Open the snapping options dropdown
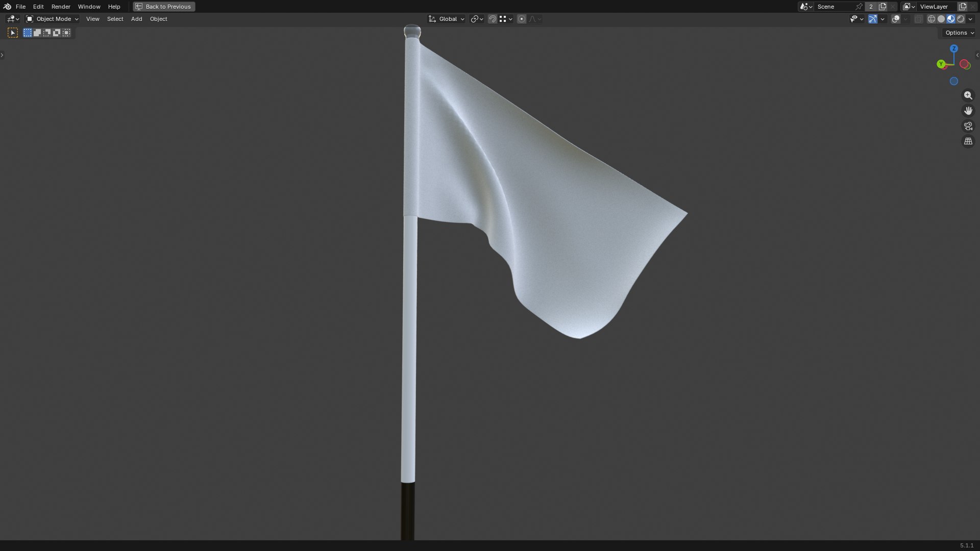 pos(506,19)
